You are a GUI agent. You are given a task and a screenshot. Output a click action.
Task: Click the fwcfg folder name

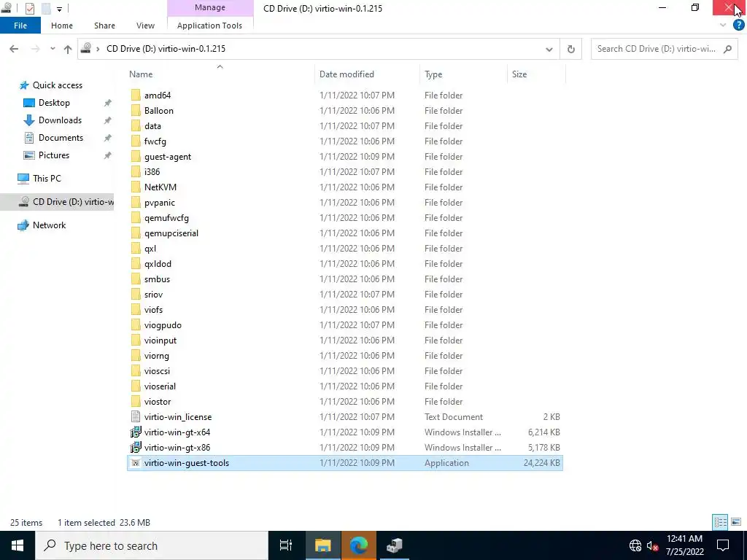(155, 141)
